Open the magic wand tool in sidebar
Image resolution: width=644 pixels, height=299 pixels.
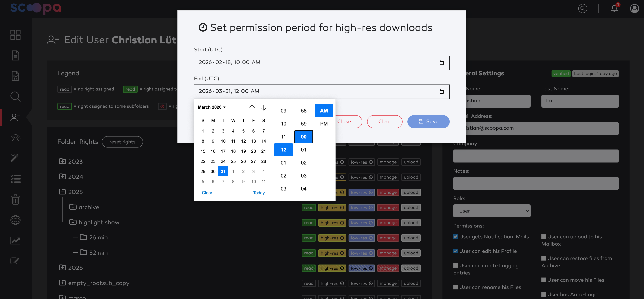15,158
